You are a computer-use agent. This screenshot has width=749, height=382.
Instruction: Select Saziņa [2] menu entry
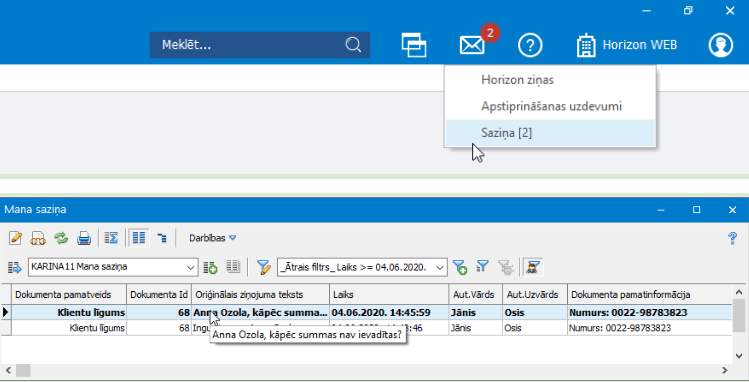click(550, 133)
